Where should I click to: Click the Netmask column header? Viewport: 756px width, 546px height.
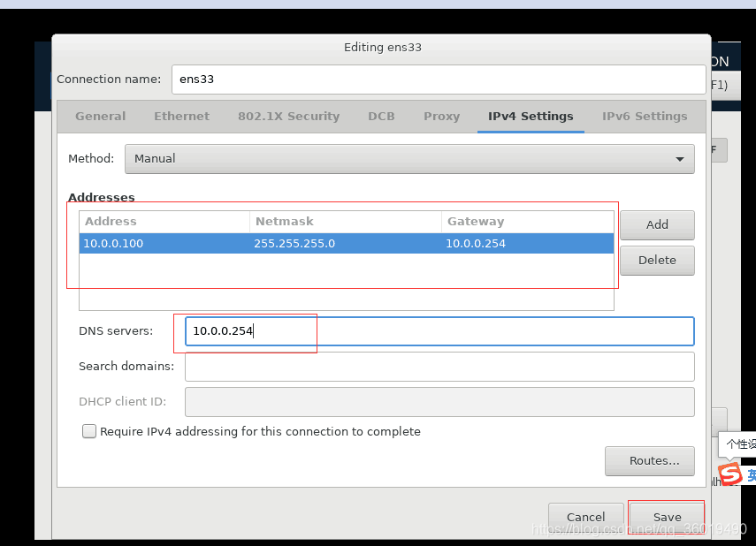click(345, 222)
